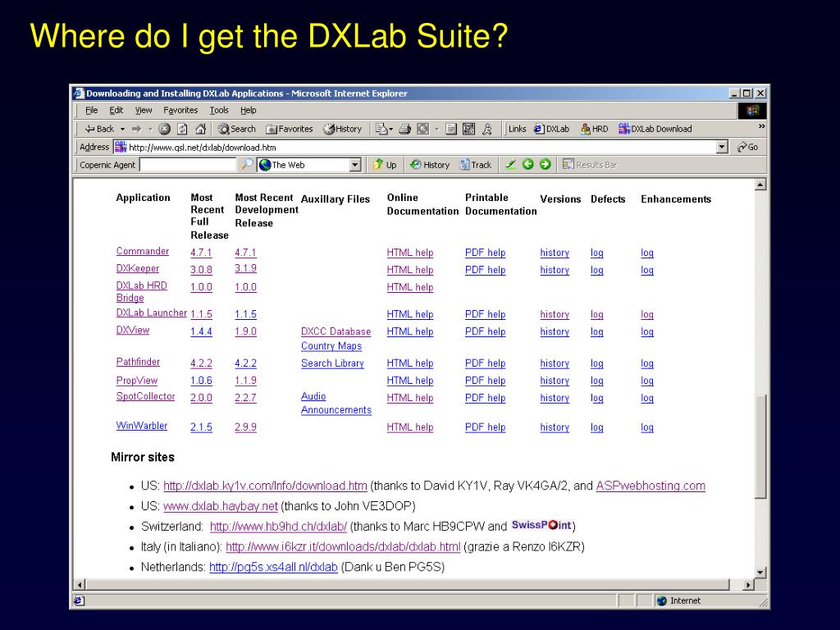Image resolution: width=840 pixels, height=630 pixels.
Task: Expand the Back button history dropdown arrow
Action: 122,129
